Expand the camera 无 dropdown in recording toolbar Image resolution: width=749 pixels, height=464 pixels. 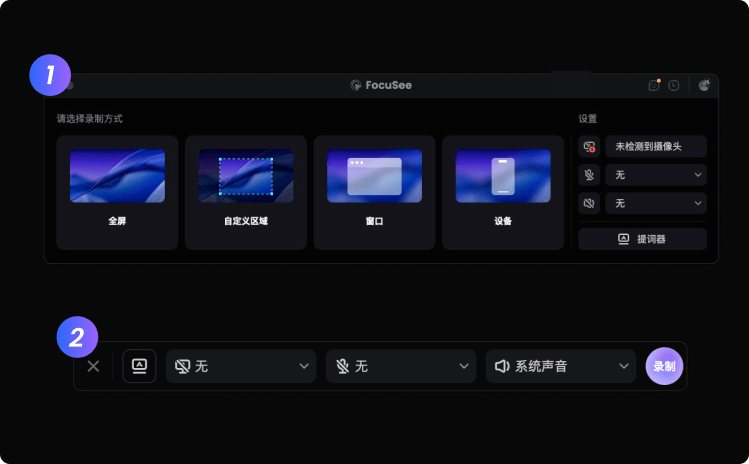coord(241,366)
